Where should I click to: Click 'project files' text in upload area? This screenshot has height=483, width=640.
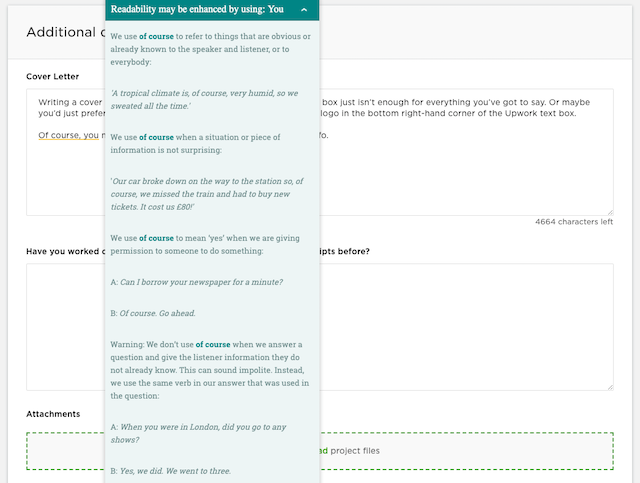tap(355, 451)
